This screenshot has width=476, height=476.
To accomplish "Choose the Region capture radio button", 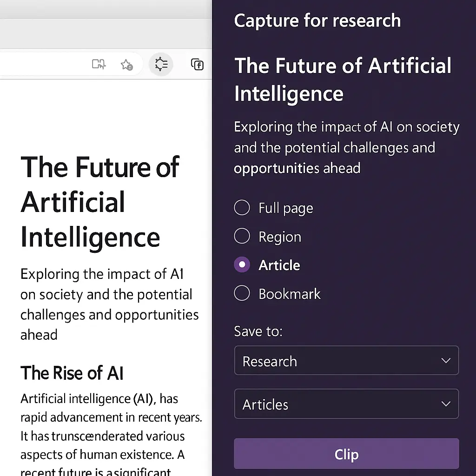I will [x=242, y=236].
